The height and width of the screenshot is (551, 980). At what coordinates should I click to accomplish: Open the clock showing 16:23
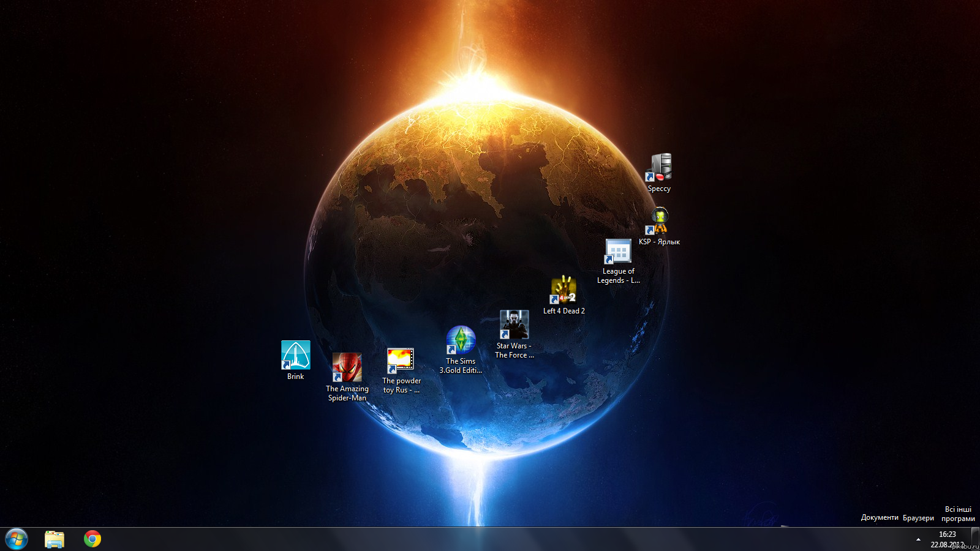coord(948,539)
